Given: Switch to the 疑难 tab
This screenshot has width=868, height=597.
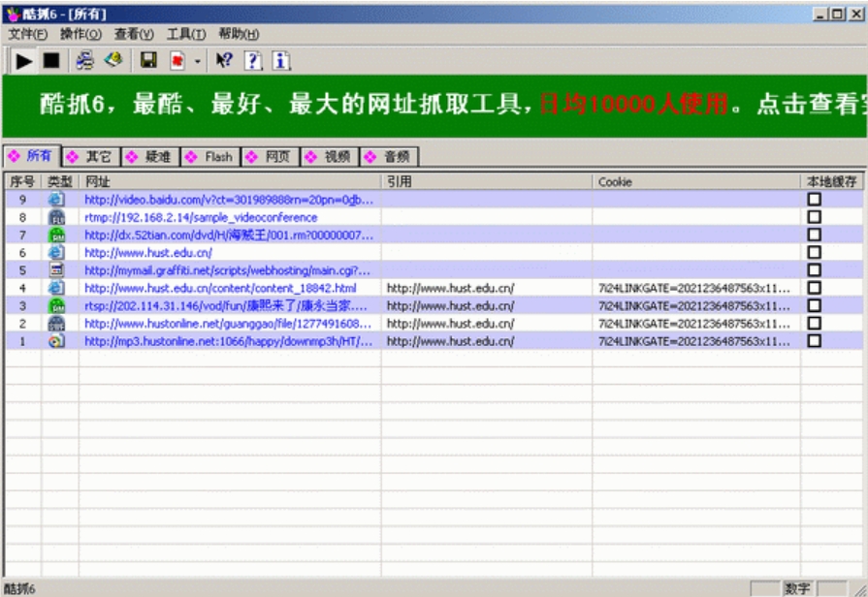Looking at the screenshot, I should pos(150,157).
